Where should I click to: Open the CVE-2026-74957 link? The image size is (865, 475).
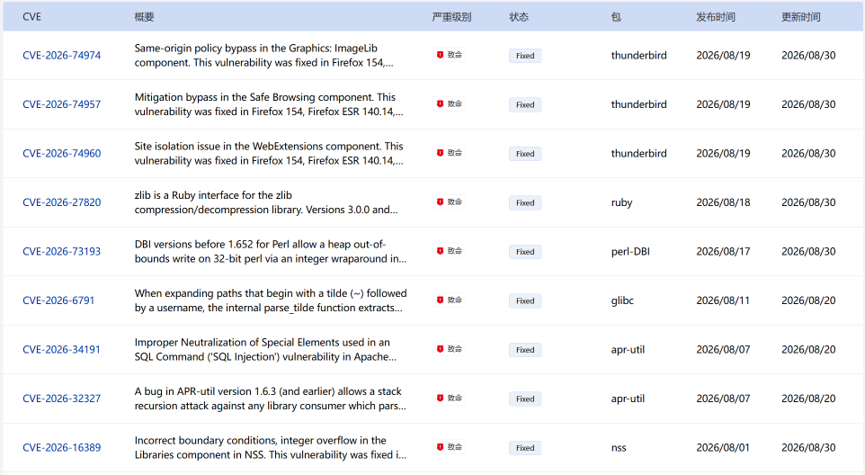pos(61,104)
